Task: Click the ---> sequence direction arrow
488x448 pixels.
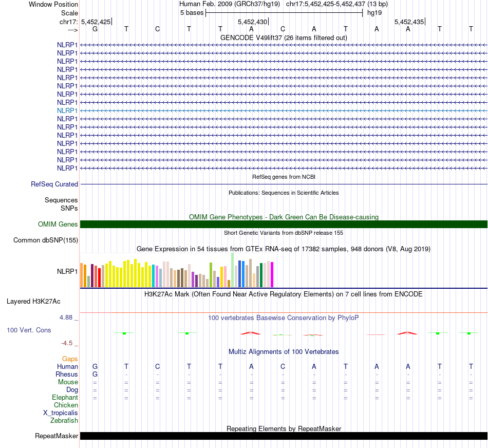Action: click(72, 30)
